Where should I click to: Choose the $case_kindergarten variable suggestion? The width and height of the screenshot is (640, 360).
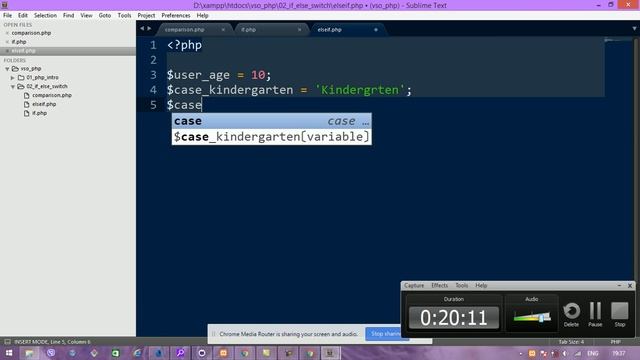point(271,137)
